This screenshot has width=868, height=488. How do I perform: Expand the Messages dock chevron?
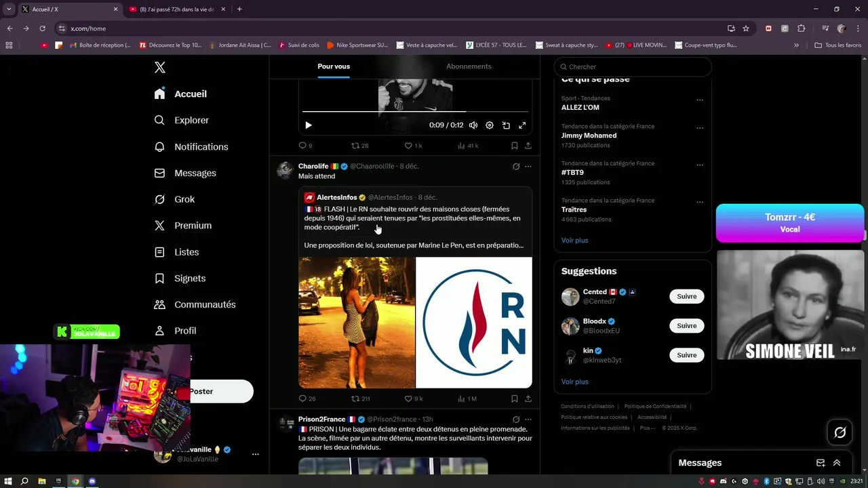tap(837, 463)
